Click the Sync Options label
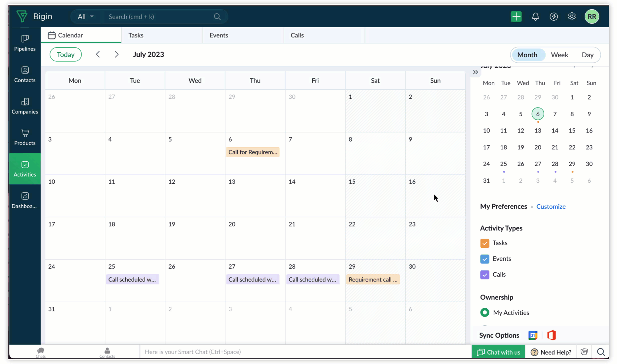Image resolution: width=617 pixels, height=364 pixels. [x=499, y=335]
